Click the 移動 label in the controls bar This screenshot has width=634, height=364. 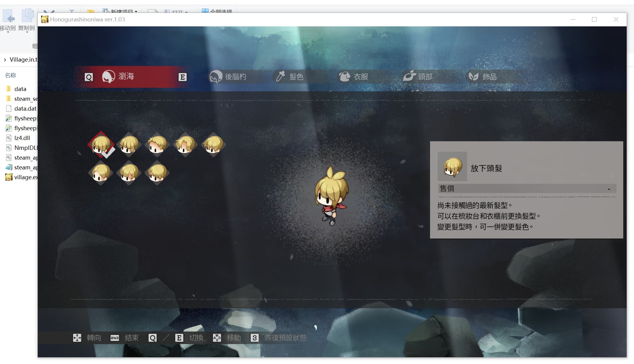[x=234, y=338]
